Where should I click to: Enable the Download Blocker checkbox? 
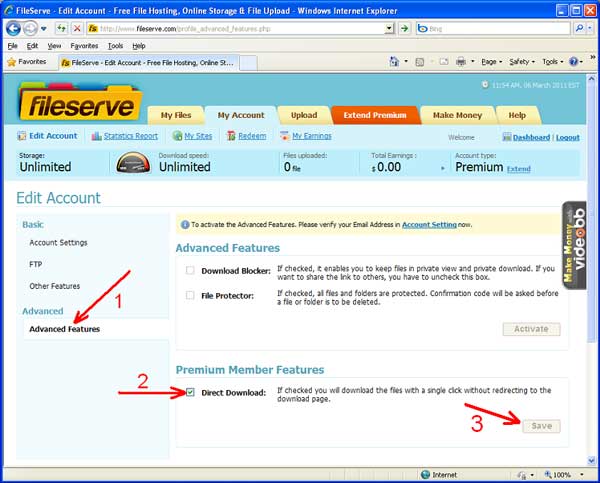point(190,271)
